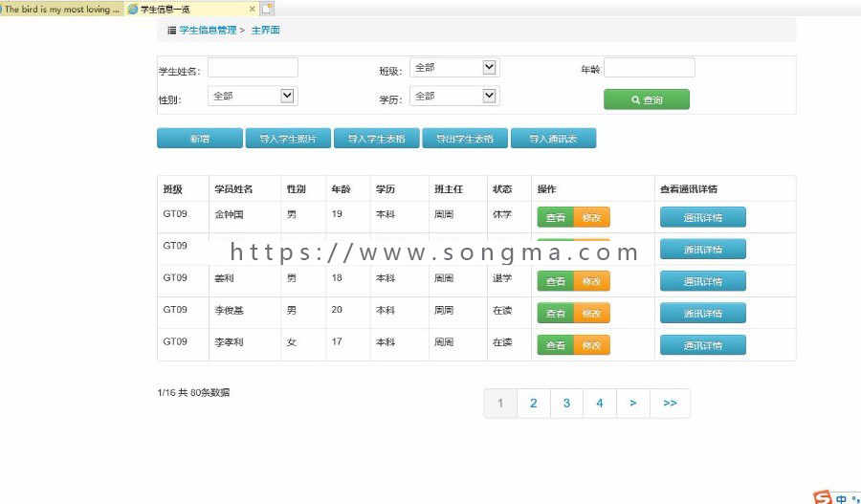Screen dimensions: 861x504
Task: Open a new blank browser tab
Action: pos(267,9)
